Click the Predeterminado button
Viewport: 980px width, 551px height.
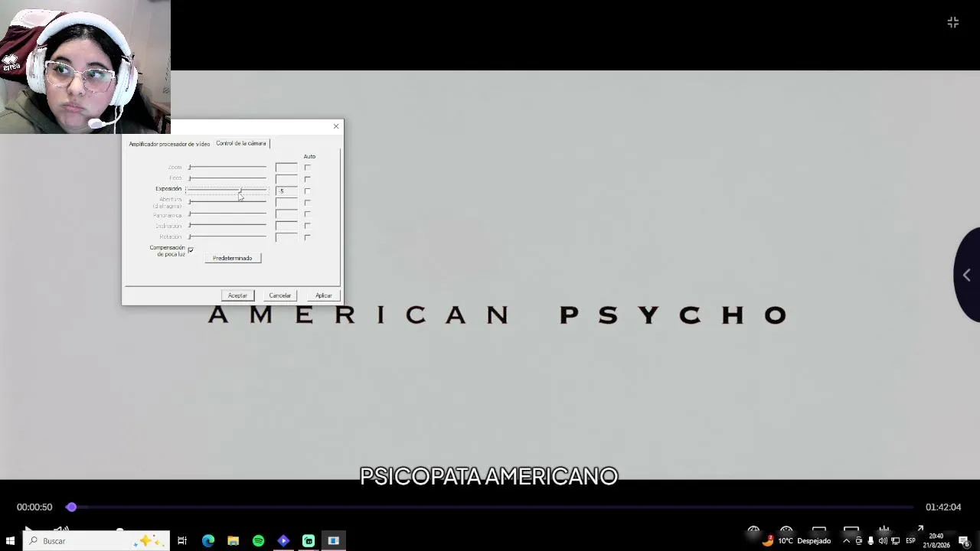click(x=233, y=258)
